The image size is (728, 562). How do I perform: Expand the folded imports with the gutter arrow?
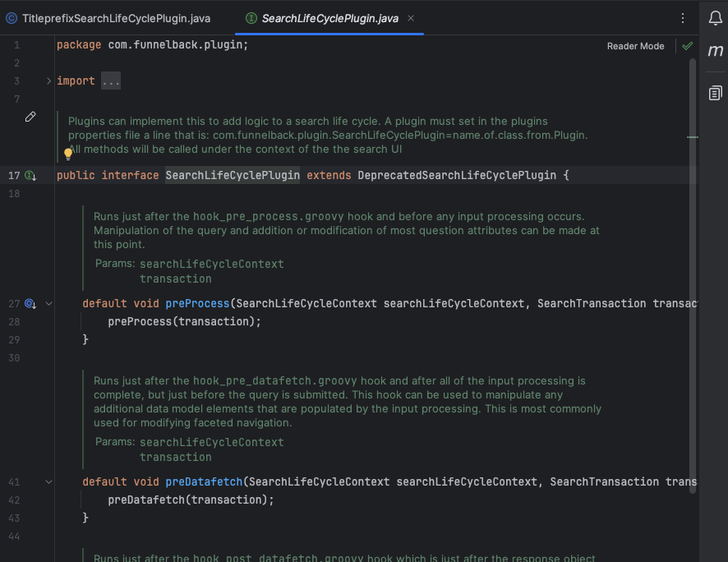pos(48,81)
